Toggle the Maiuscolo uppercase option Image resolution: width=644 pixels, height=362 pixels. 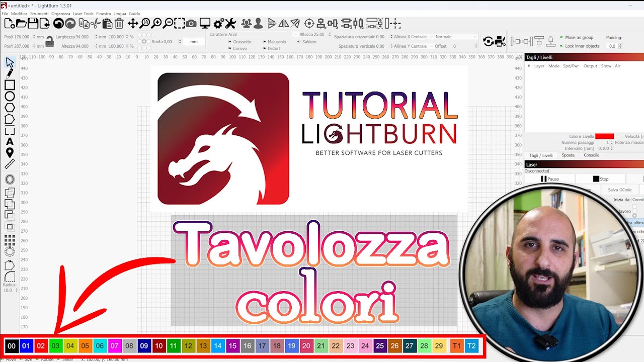274,42
